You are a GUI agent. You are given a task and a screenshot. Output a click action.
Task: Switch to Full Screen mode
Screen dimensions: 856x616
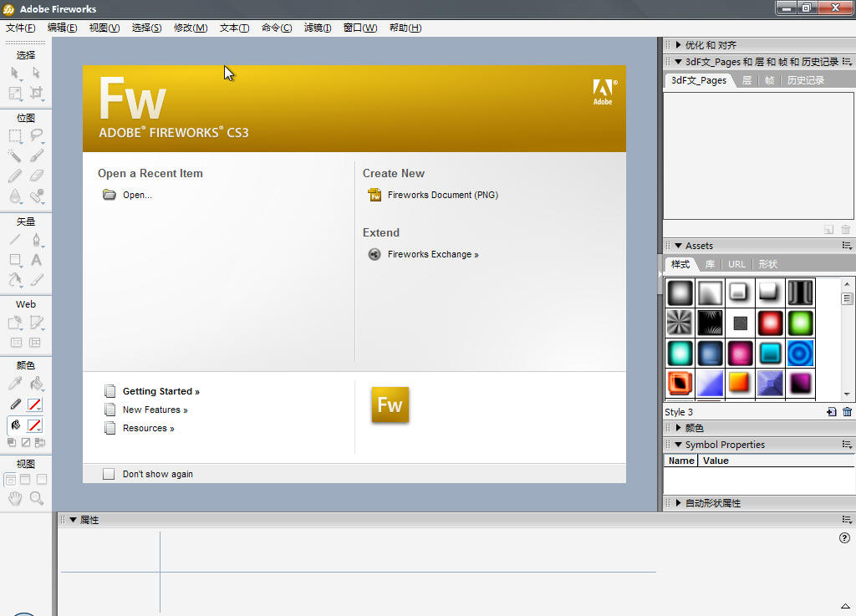42,480
